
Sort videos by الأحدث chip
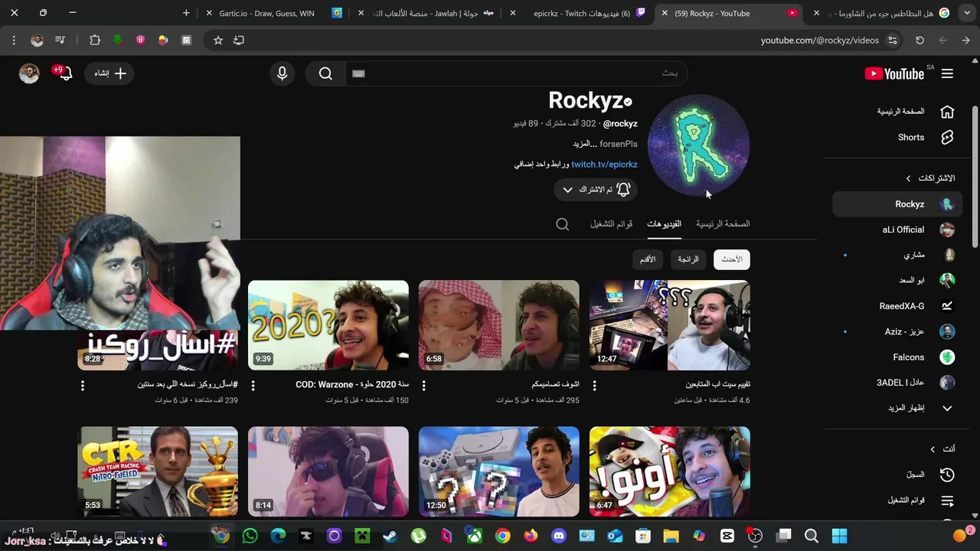732,259
